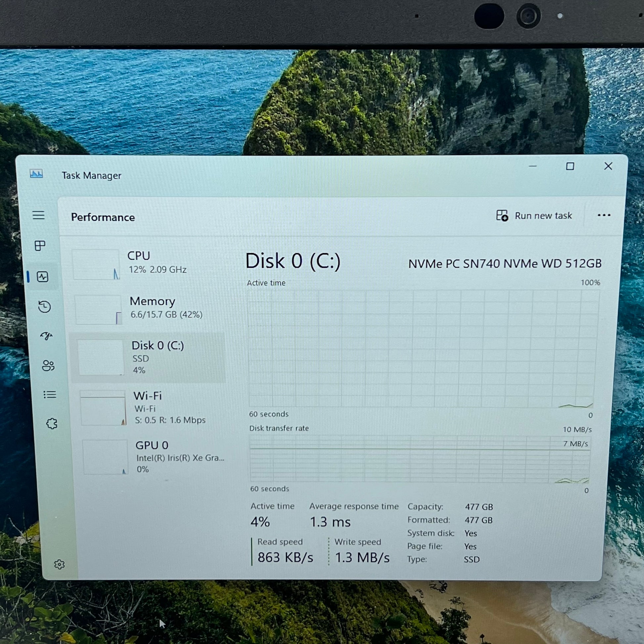
Task: Click the '1.3 MB/s' write speed value
Action: tap(362, 558)
